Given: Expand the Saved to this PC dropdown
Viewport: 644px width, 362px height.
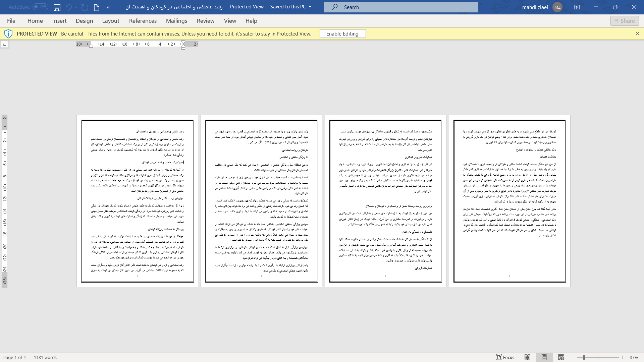Looking at the screenshot, I should pos(310,7).
